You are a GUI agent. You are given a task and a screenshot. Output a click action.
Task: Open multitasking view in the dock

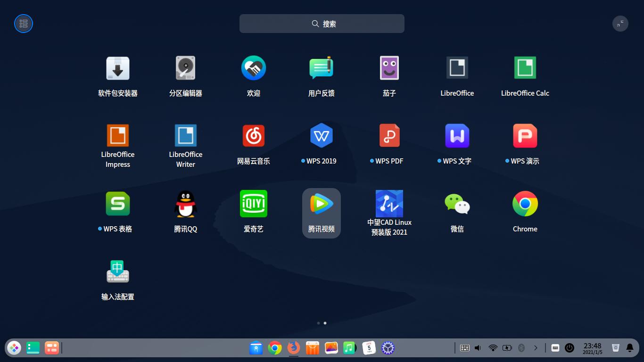51,348
